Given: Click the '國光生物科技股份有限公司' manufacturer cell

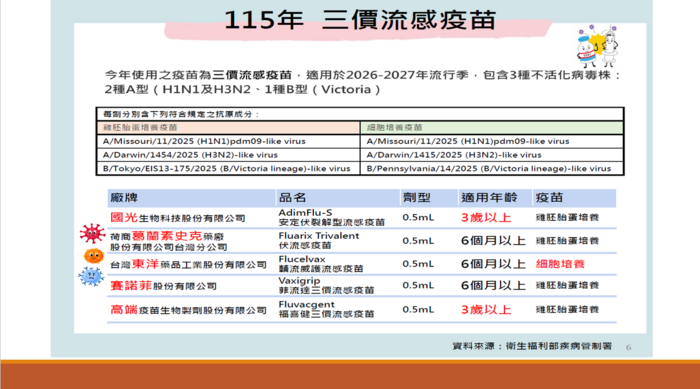Looking at the screenshot, I should coord(178,218).
